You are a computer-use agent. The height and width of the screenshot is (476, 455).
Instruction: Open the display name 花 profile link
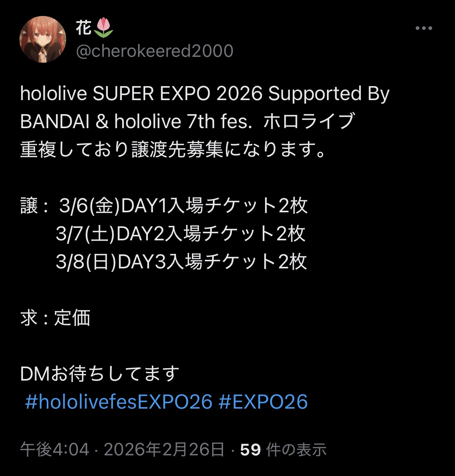pyautogui.click(x=84, y=28)
